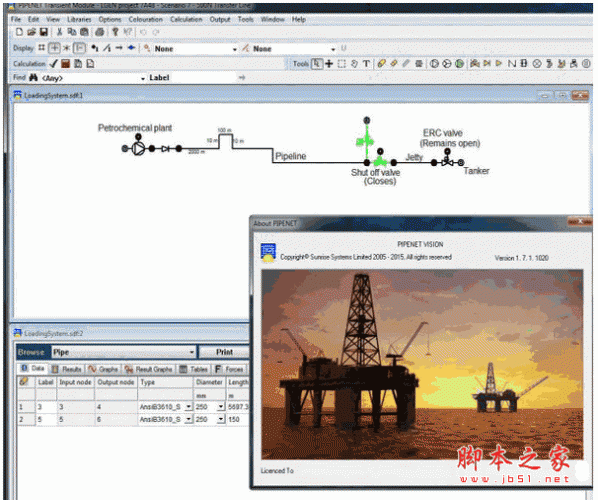Screen dimensions: 598x500
Task: Select the first pump tool icon
Action: click(434, 64)
